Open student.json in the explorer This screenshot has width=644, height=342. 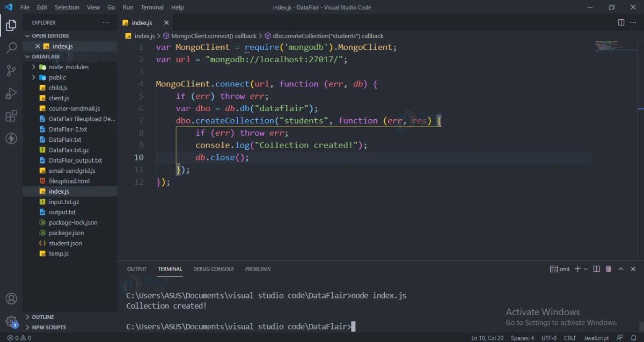(65, 243)
